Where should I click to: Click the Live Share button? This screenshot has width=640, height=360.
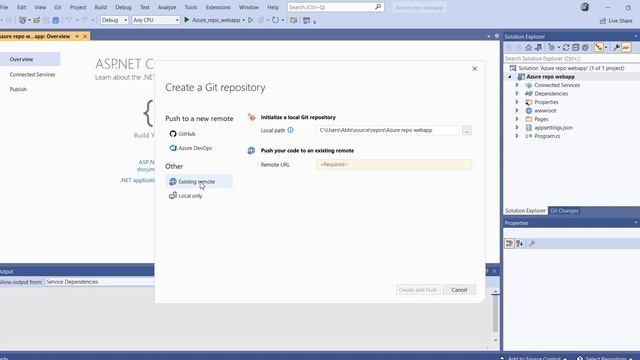click(616, 20)
